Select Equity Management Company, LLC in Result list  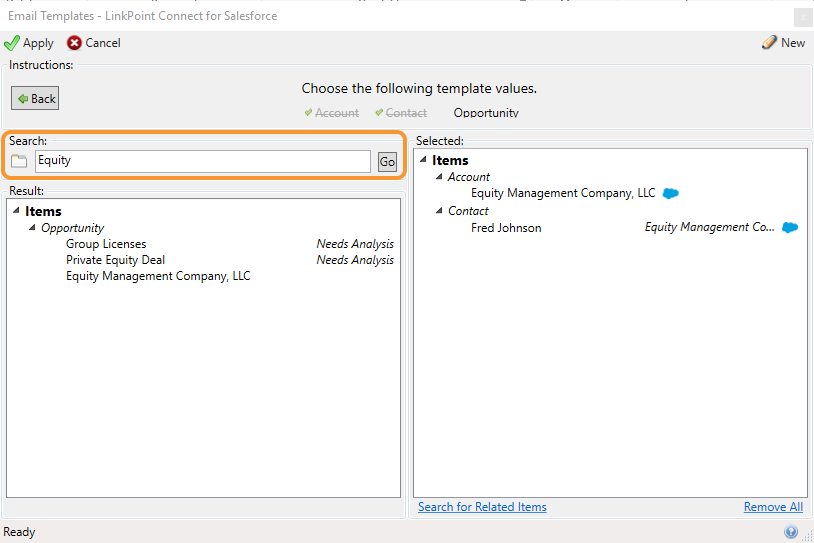point(158,276)
